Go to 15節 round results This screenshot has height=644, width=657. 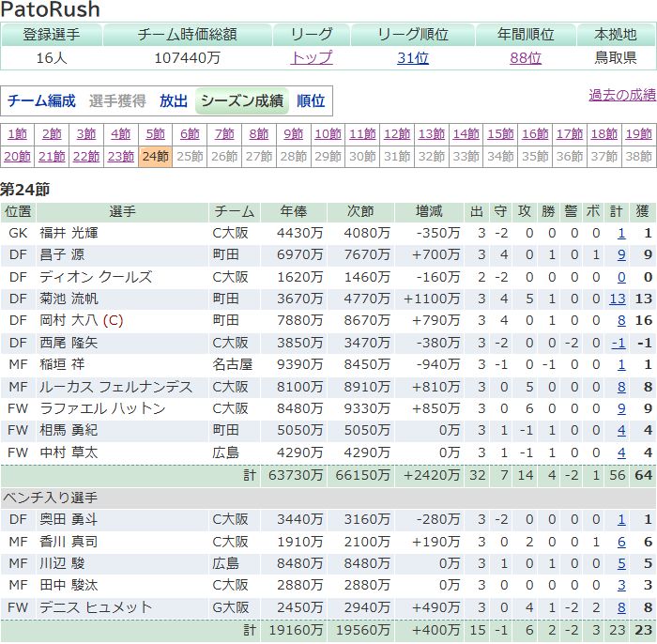point(500,134)
